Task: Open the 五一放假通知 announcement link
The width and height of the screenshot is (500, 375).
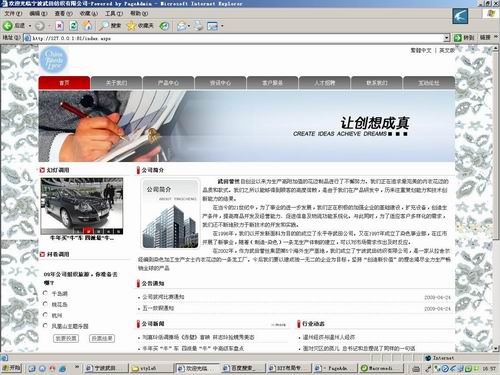Action: [158, 308]
